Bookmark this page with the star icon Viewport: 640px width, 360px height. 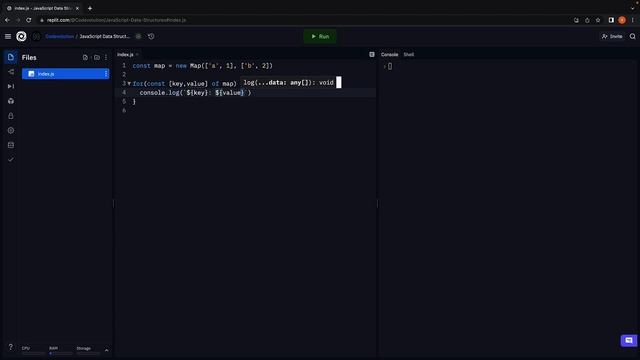[598, 20]
